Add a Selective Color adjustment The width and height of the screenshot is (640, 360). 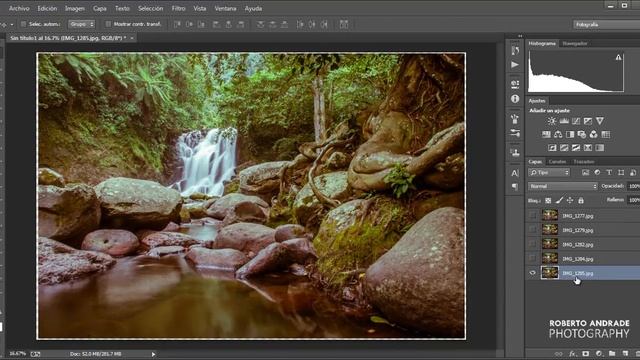tap(588, 148)
